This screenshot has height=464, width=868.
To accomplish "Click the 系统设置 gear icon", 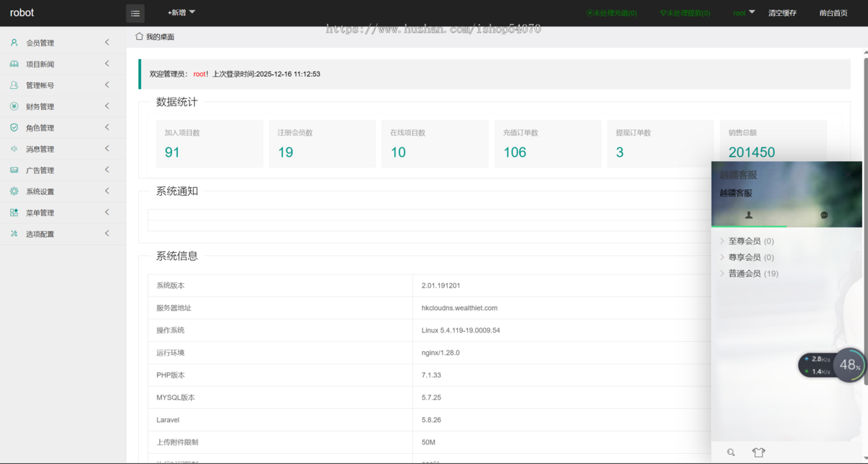I will point(14,192).
